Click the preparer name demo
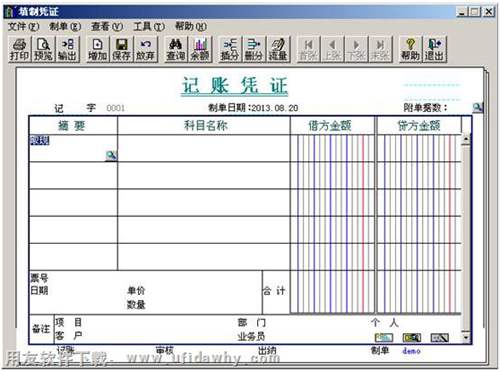Viewport: 500px width, 371px height. click(411, 351)
